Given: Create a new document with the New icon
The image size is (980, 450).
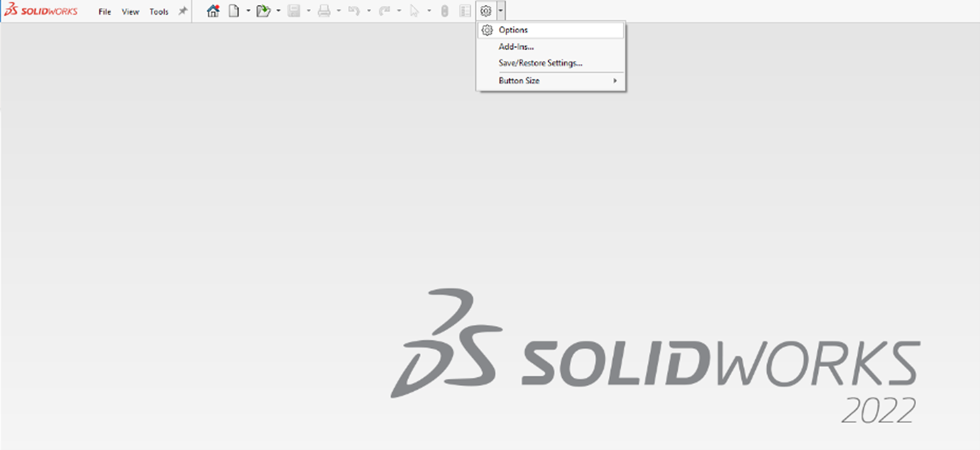Looking at the screenshot, I should pyautogui.click(x=233, y=11).
